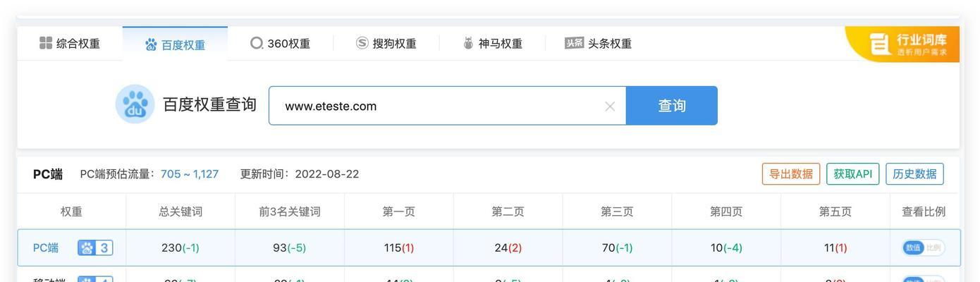Click the 查看比例 column header
Viewport: 980px width, 282px height.
[924, 211]
